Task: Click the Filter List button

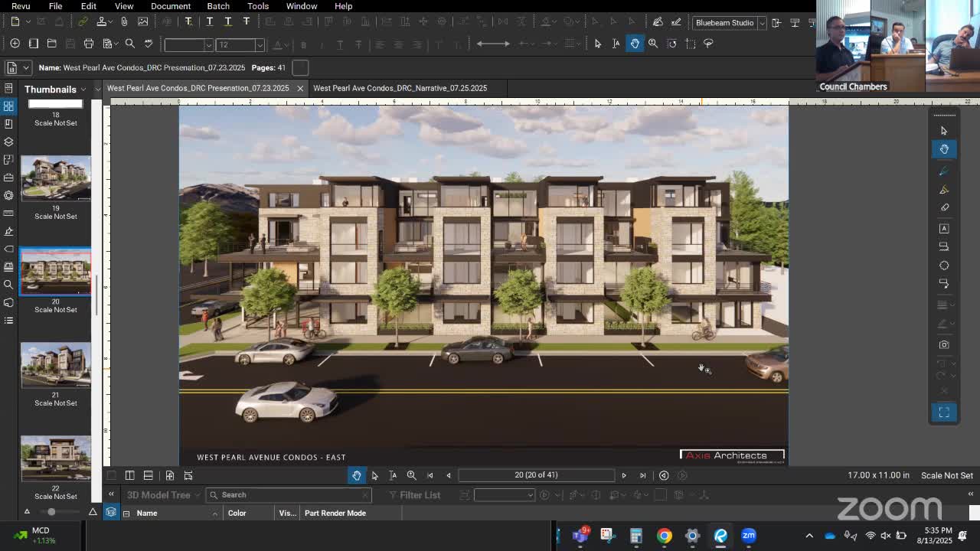Action: [x=414, y=495]
